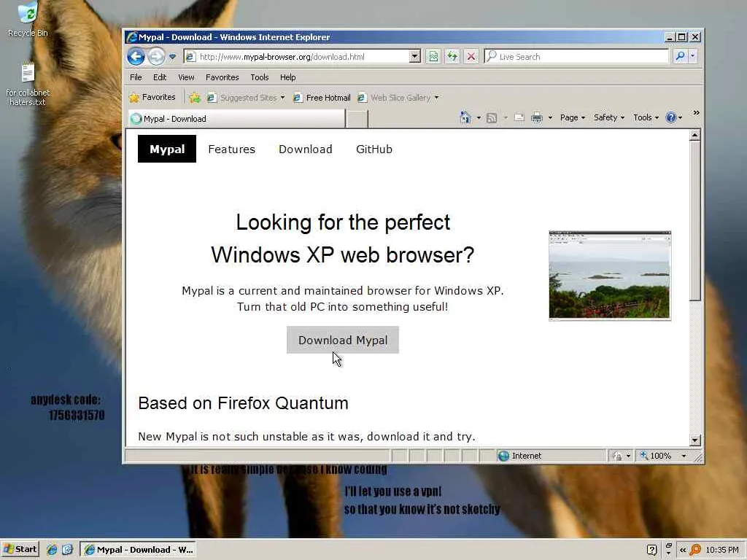Screen dimensions: 747x560
Task: Click Add to Favorites Bar icon
Action: click(194, 98)
